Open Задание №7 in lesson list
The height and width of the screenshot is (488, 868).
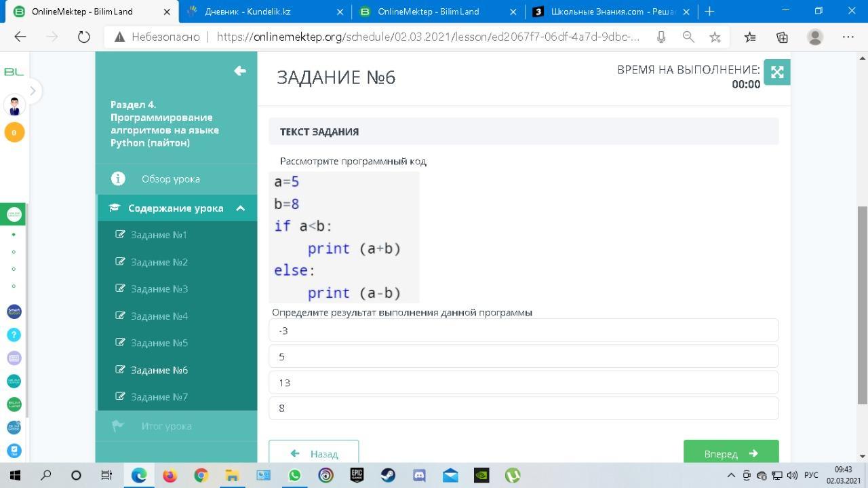point(159,396)
